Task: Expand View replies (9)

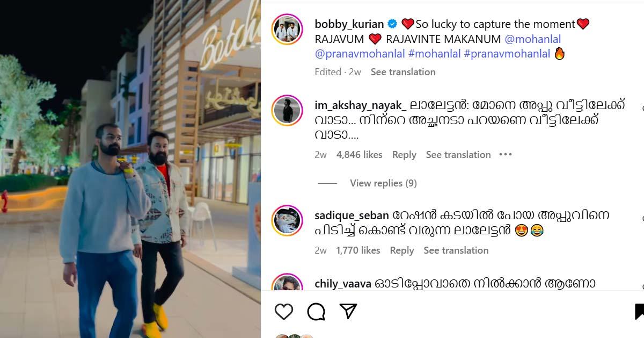Action: pyautogui.click(x=383, y=183)
